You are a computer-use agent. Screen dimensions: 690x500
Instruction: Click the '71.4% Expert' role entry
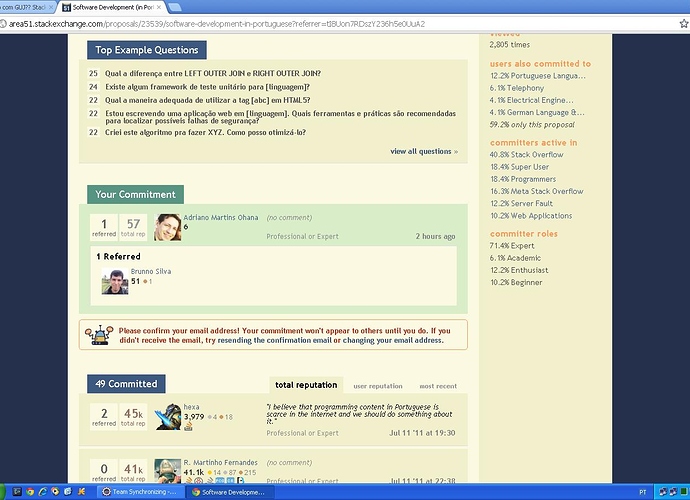(512, 246)
